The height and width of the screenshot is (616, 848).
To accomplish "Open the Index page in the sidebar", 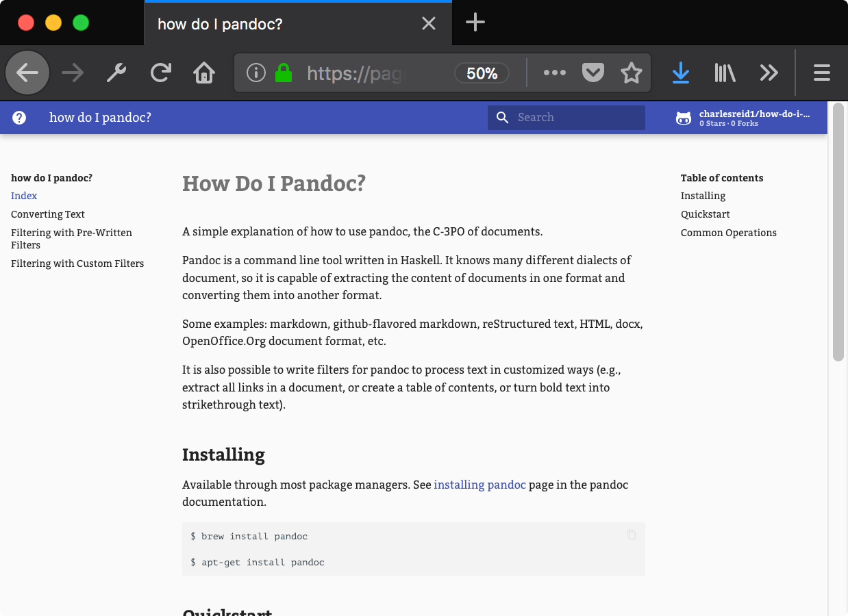I will (x=24, y=196).
